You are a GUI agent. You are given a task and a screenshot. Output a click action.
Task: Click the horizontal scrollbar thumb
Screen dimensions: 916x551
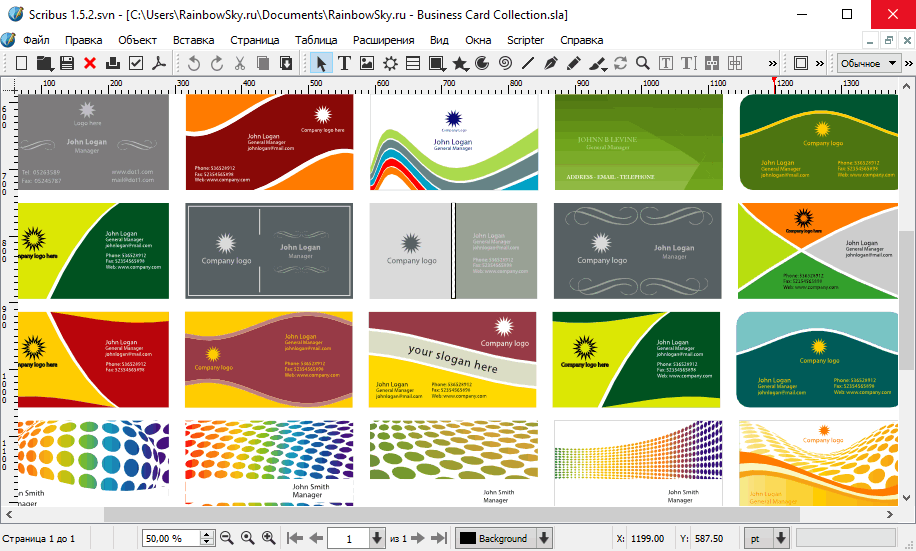(452, 515)
